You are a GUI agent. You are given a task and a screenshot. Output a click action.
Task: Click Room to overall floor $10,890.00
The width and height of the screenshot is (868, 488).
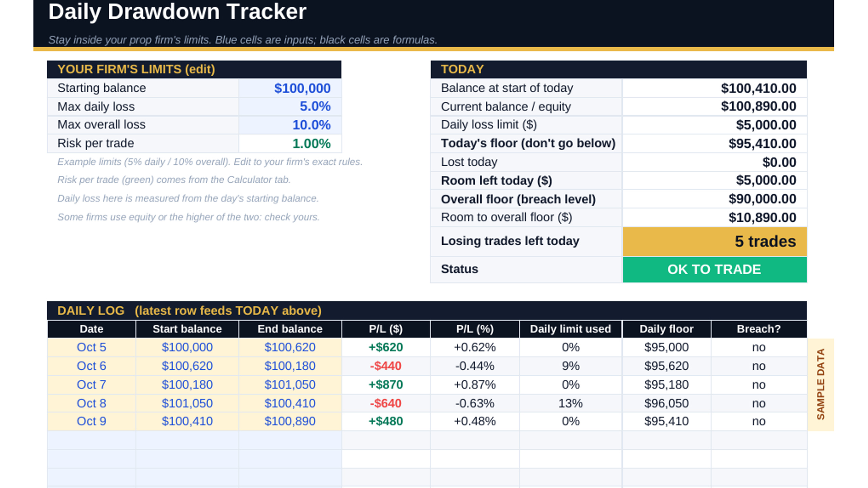coord(715,217)
